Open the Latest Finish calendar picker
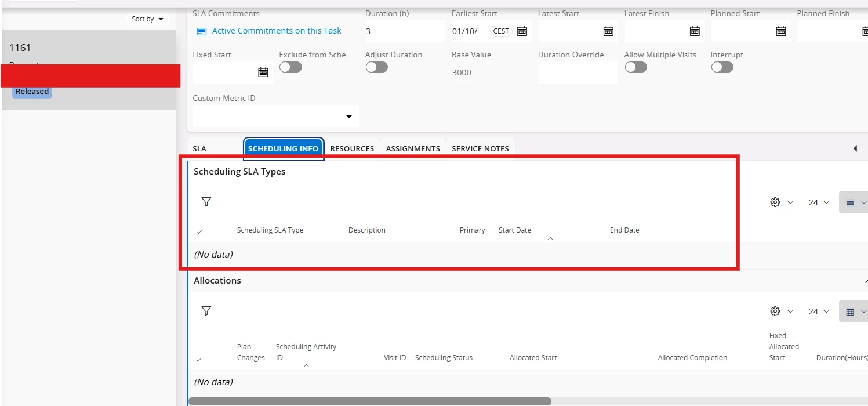Screen dimensions: 868x406 (695, 31)
